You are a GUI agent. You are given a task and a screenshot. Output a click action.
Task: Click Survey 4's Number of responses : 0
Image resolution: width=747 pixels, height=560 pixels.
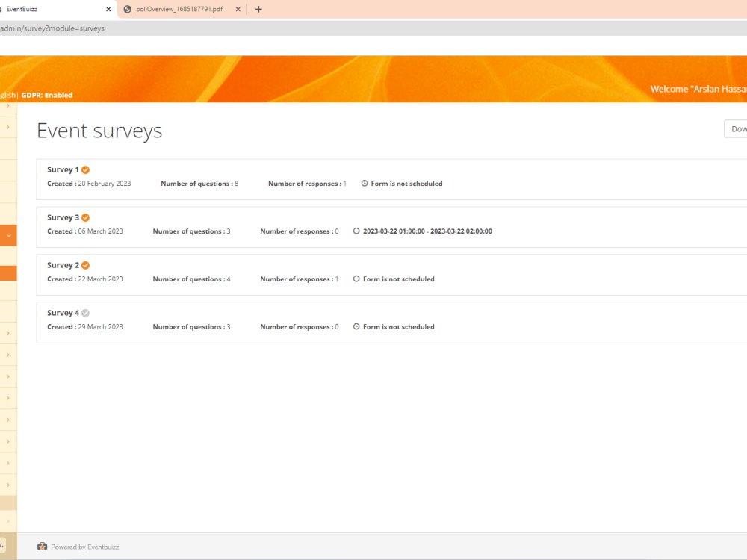pyautogui.click(x=300, y=326)
